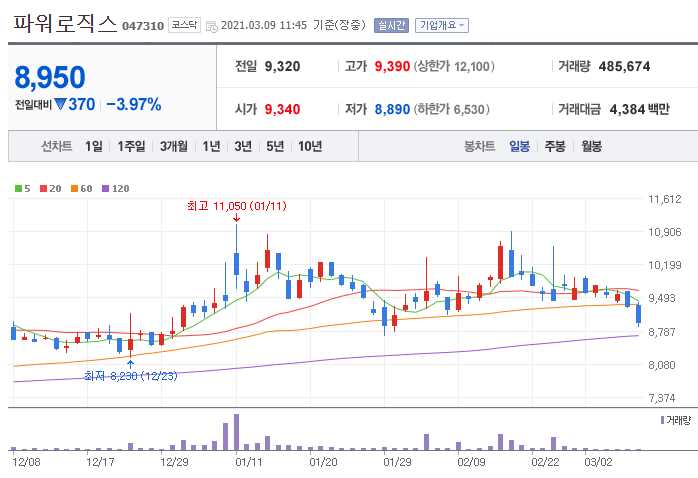Image resolution: width=698 pixels, height=478 pixels.
Task: Click the volume value 485,674
Action: (624, 67)
